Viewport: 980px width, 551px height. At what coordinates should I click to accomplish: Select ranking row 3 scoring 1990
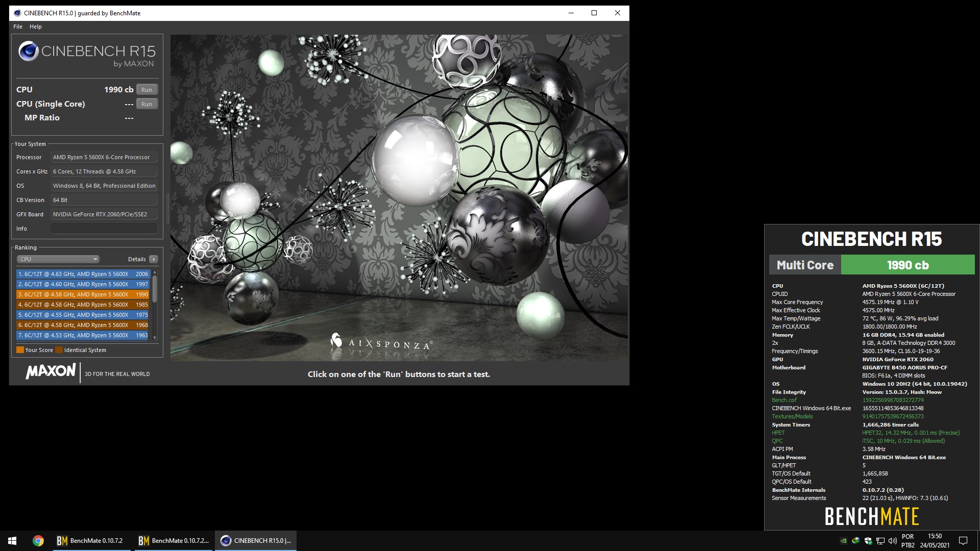pyautogui.click(x=83, y=294)
